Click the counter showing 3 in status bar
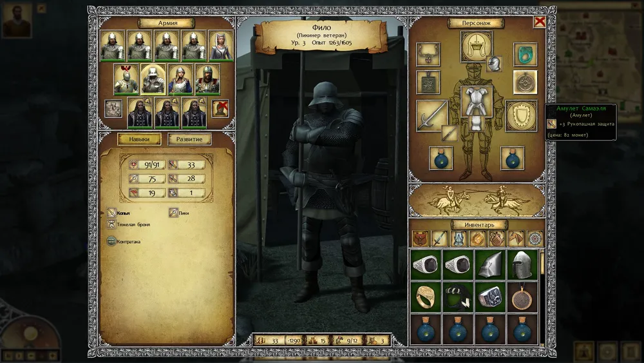Viewport: 644px width, 363px height. 378,340
